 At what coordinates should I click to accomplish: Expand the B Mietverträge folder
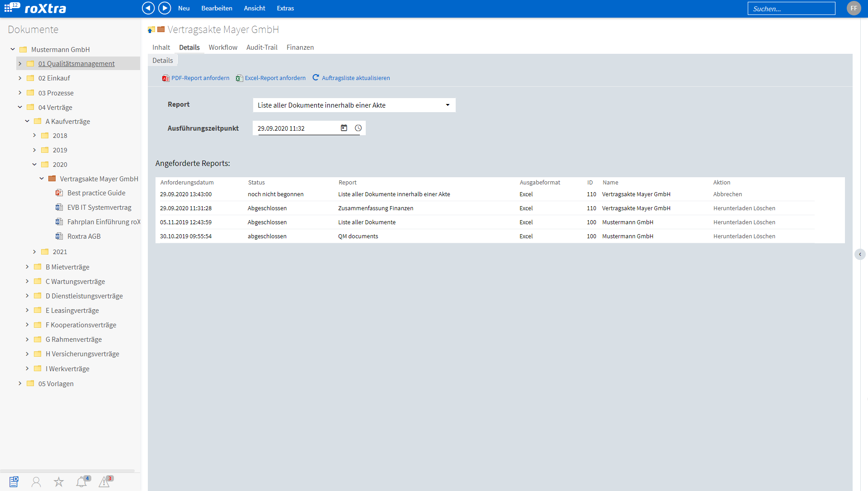tap(27, 267)
